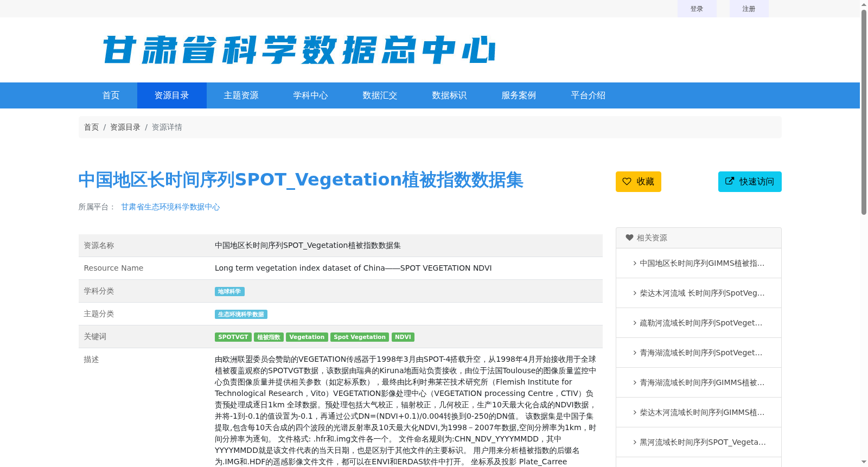
Task: Click chevron before 黑河流域长时间序列SPOT_Vegeta
Action: 635,442
